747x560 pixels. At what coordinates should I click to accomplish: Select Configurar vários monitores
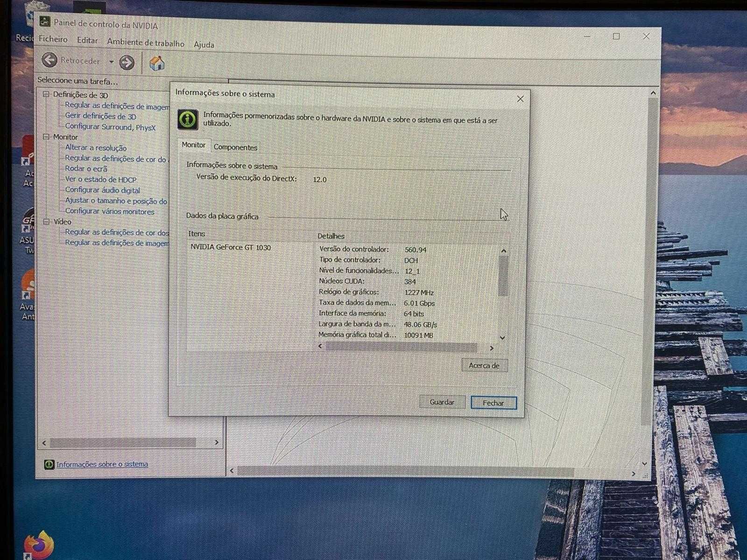[x=110, y=211]
